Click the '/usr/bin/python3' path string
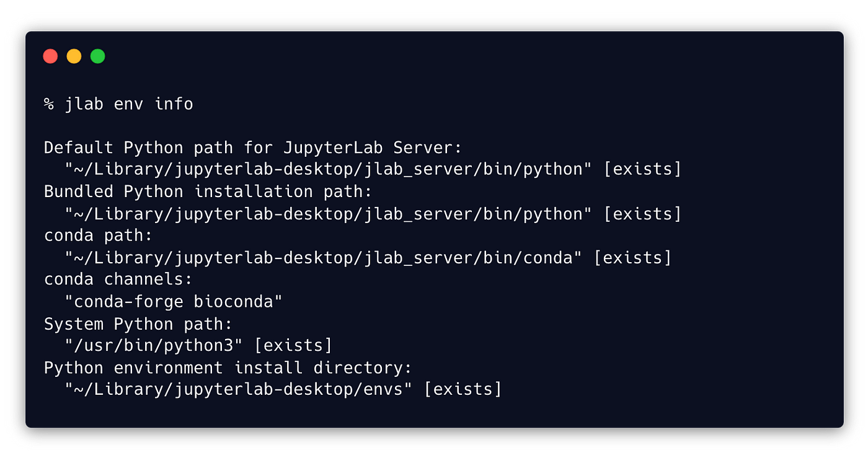 154,346
